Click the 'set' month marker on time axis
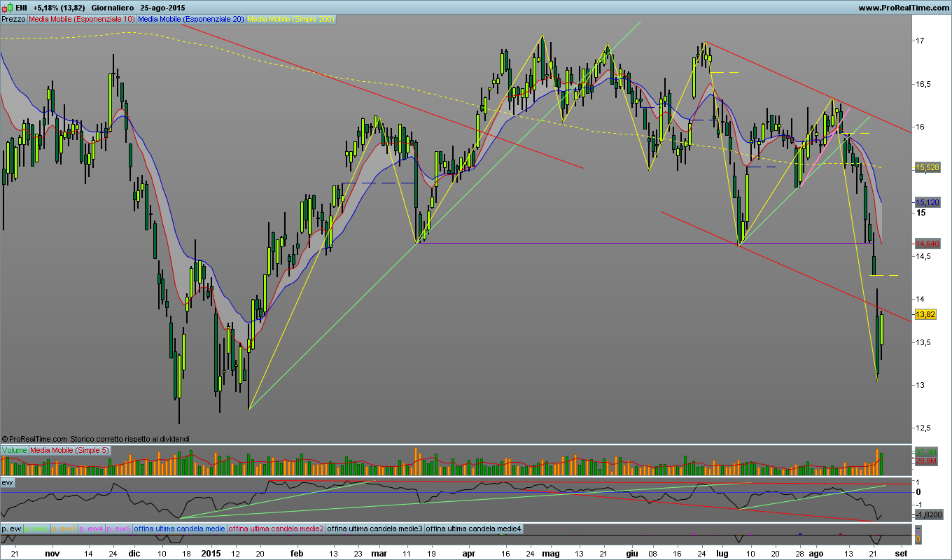The height and width of the screenshot is (560, 952). 901,552
